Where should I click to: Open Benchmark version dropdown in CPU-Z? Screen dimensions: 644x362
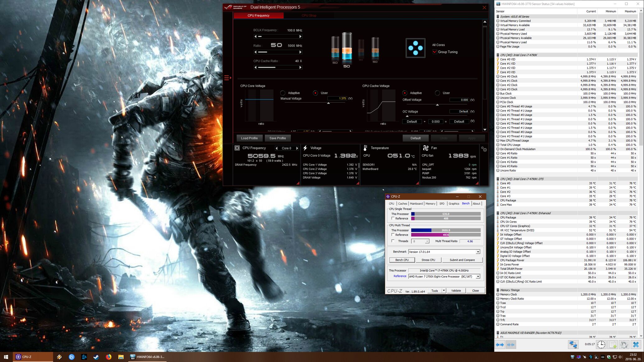pos(478,252)
